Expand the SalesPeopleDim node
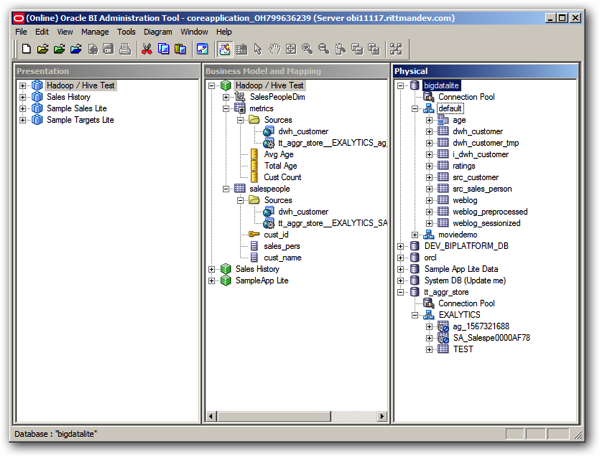Image resolution: width=600 pixels, height=457 pixels. pos(226,97)
